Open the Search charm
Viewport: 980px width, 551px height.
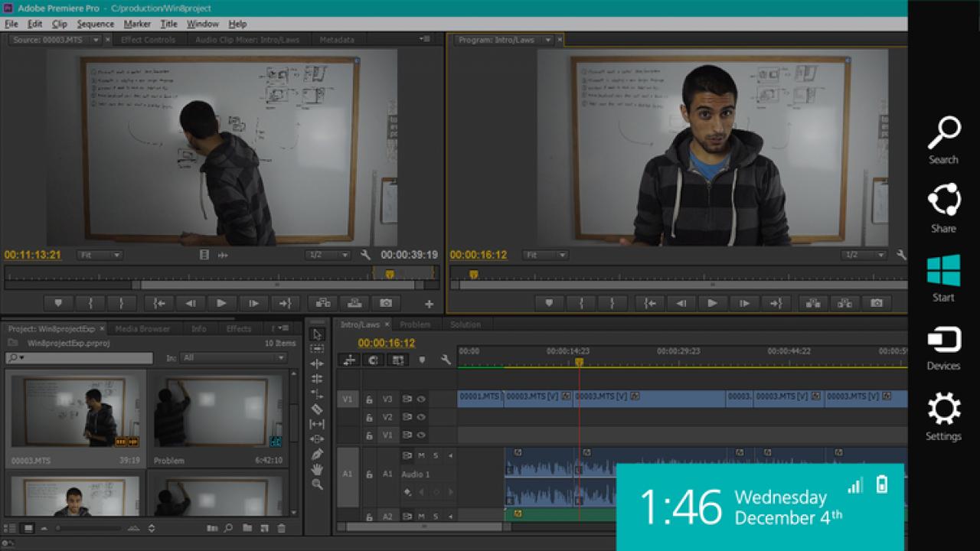pyautogui.click(x=944, y=141)
